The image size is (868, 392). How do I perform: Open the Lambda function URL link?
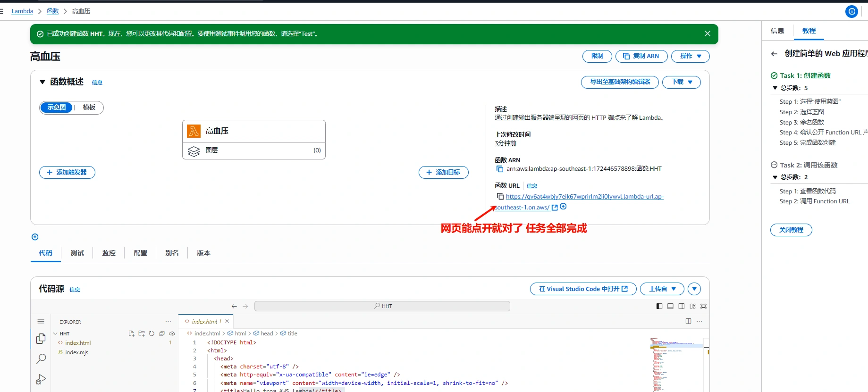[x=584, y=197]
